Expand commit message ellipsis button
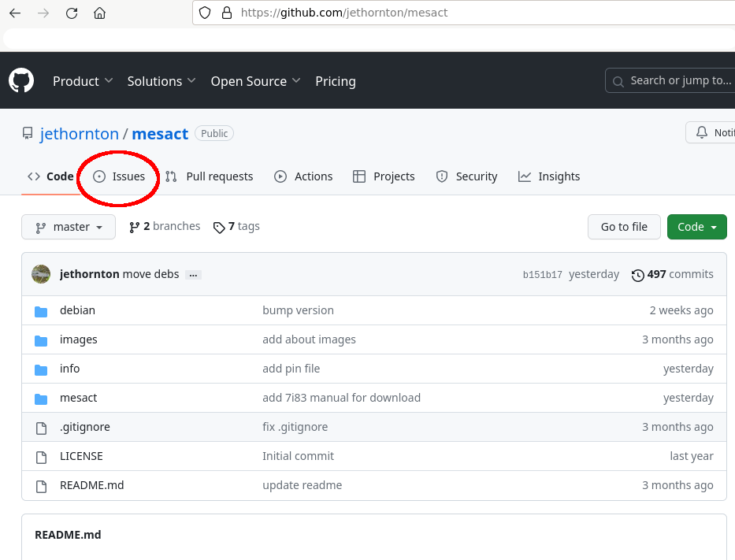This screenshot has width=735, height=560. point(194,275)
